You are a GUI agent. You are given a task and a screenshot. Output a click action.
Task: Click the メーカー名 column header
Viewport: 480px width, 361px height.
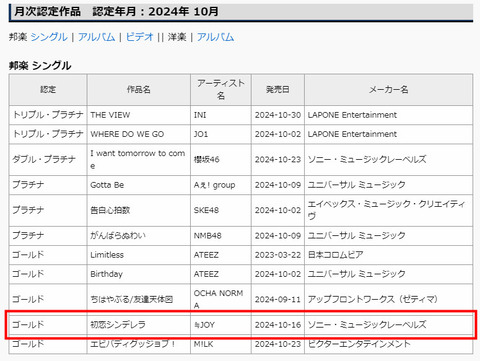[x=389, y=90]
